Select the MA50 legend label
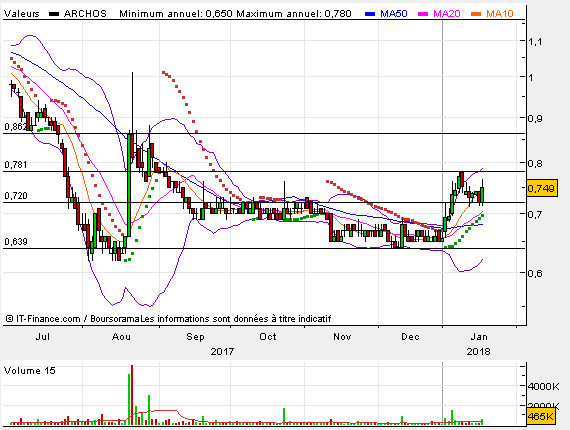 point(394,14)
